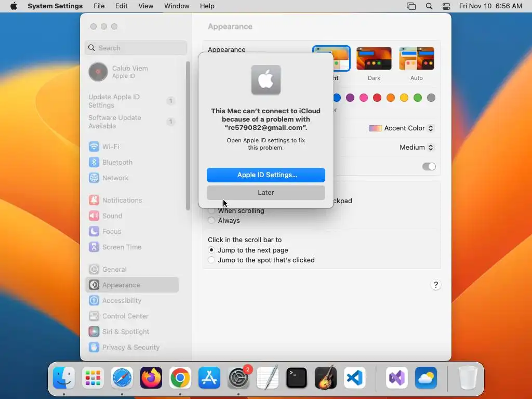
Task: Open the Window menu
Action: pos(177,6)
